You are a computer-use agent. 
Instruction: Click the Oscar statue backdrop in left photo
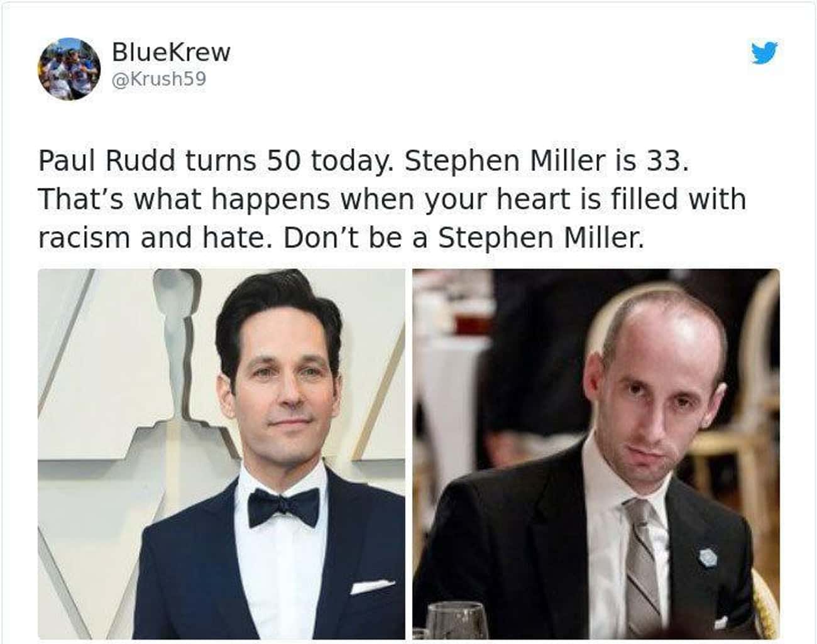[182, 352]
